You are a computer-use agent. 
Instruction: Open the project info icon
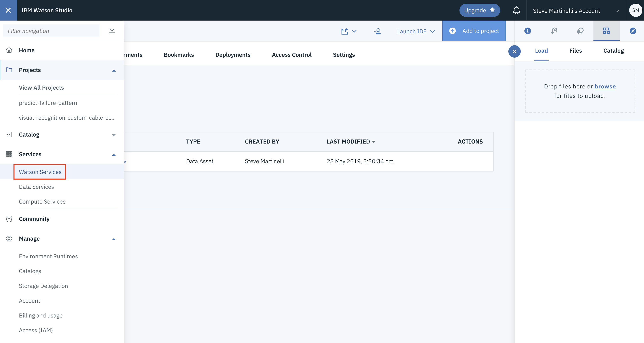coord(527,31)
